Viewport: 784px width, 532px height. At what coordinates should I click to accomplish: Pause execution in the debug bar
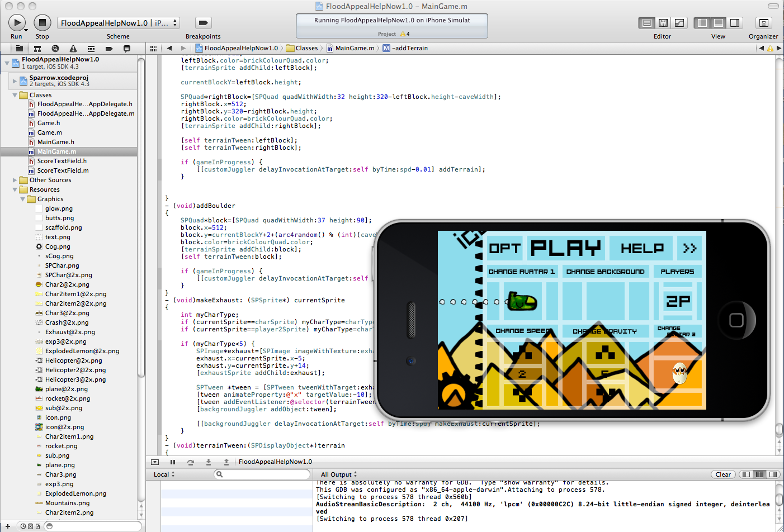173,462
